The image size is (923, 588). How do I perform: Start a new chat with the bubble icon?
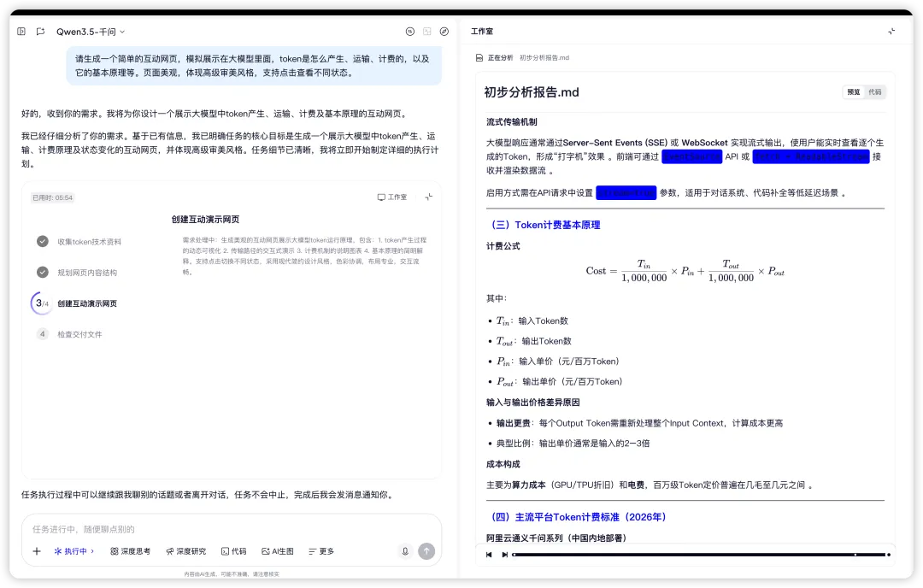click(41, 32)
